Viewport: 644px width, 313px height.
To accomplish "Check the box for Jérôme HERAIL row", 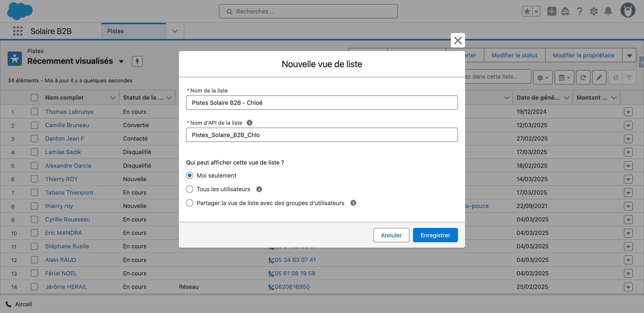I will coord(34,287).
